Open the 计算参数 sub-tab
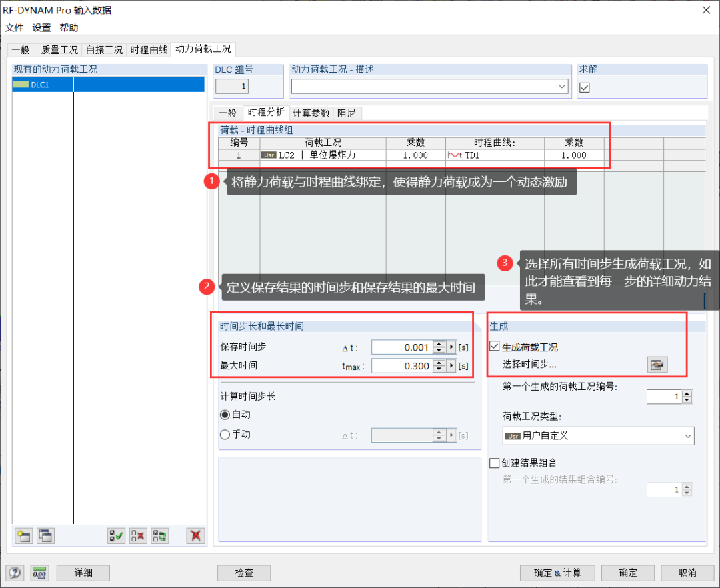This screenshot has width=720, height=588. tap(311, 113)
